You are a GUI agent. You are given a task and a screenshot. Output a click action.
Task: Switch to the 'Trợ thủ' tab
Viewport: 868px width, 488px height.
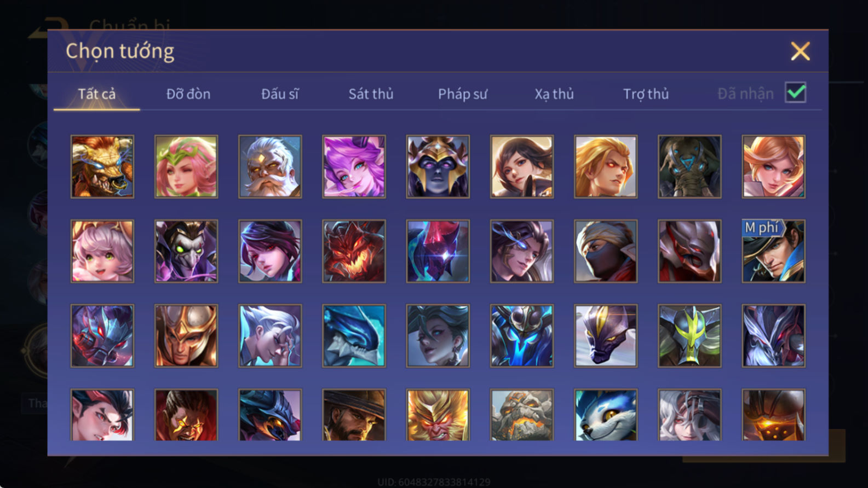[x=646, y=94]
